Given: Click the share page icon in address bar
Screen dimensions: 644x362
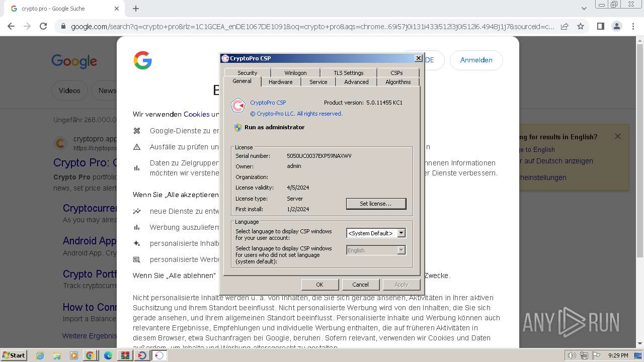Looking at the screenshot, I should click(565, 26).
